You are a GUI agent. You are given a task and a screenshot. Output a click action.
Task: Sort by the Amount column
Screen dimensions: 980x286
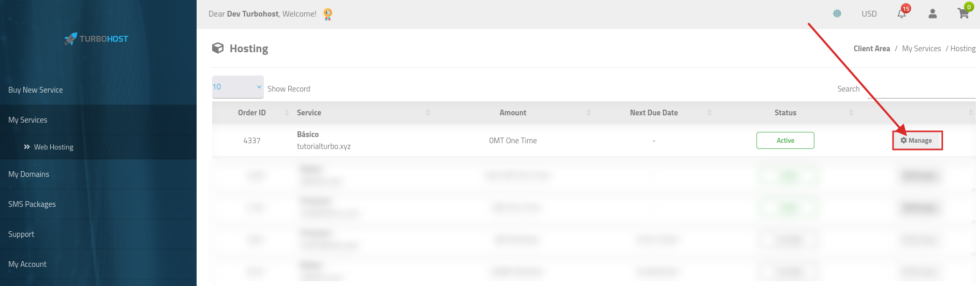click(513, 113)
